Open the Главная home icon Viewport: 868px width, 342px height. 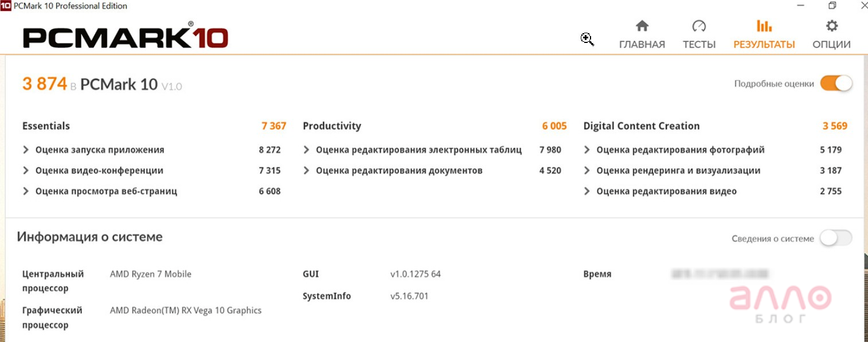(642, 26)
